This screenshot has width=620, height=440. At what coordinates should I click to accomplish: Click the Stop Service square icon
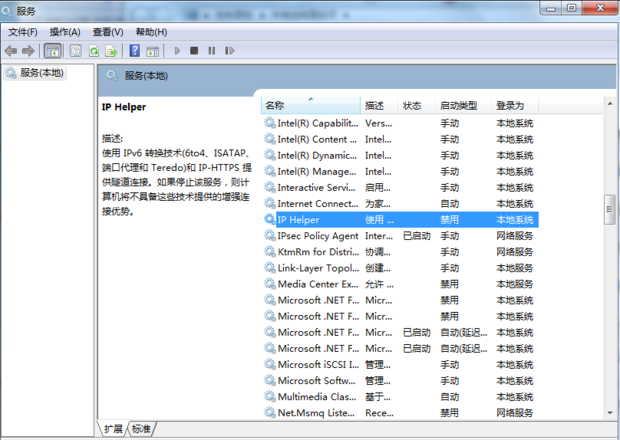195,50
